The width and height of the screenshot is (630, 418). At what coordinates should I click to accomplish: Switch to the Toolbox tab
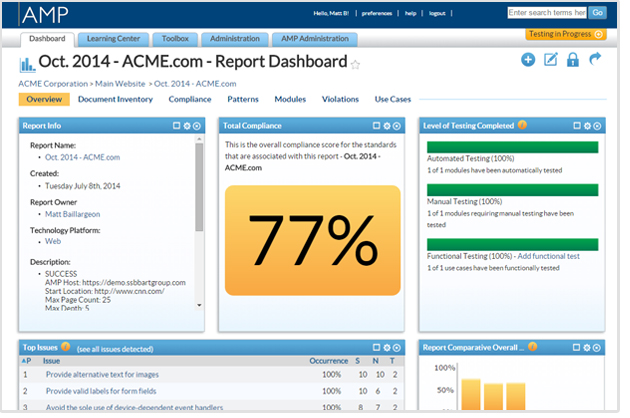click(x=175, y=39)
